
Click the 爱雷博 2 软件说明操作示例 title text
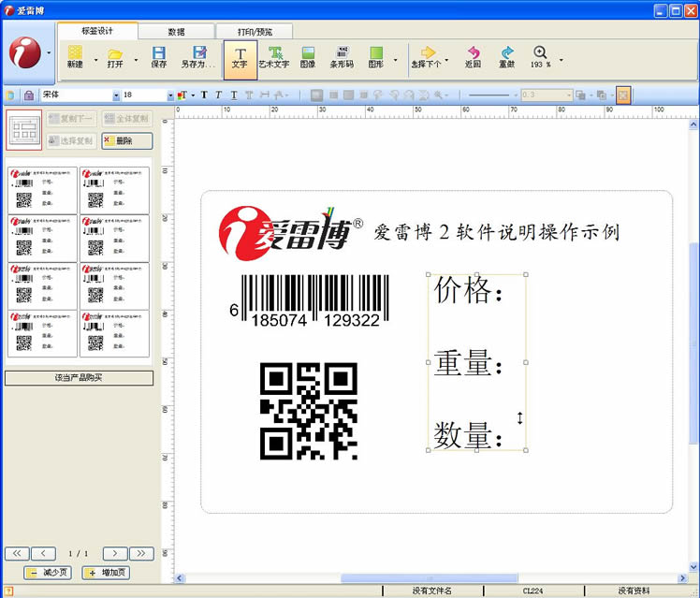pos(496,232)
